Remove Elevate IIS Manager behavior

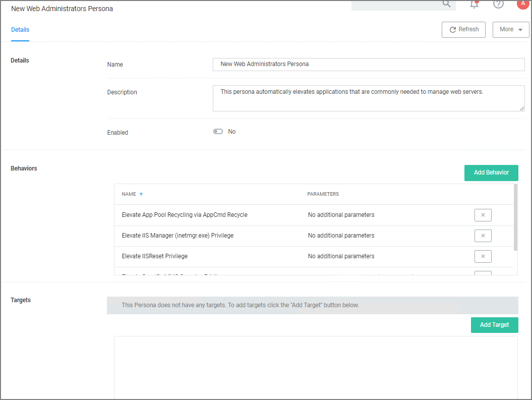483,236
